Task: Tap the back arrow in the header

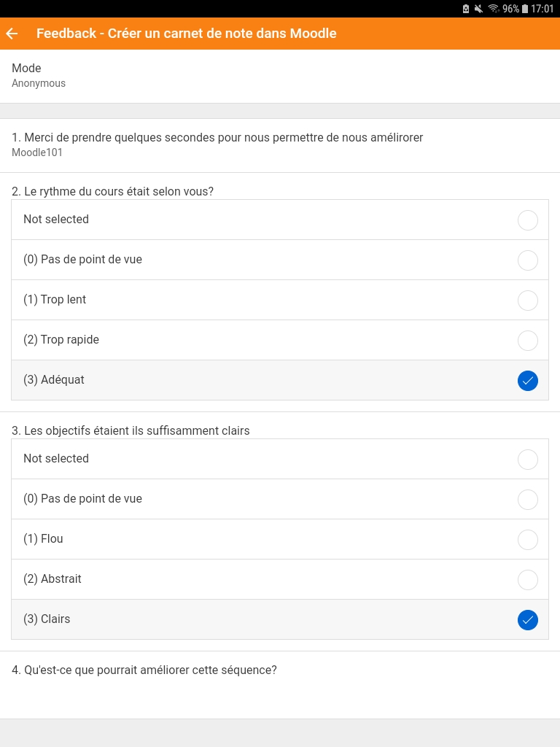Action: 12,34
